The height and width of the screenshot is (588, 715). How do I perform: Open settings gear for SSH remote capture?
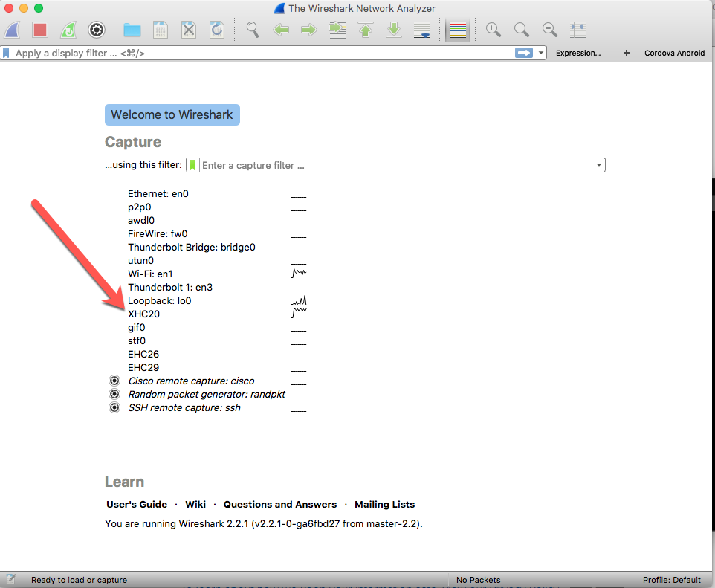(114, 408)
